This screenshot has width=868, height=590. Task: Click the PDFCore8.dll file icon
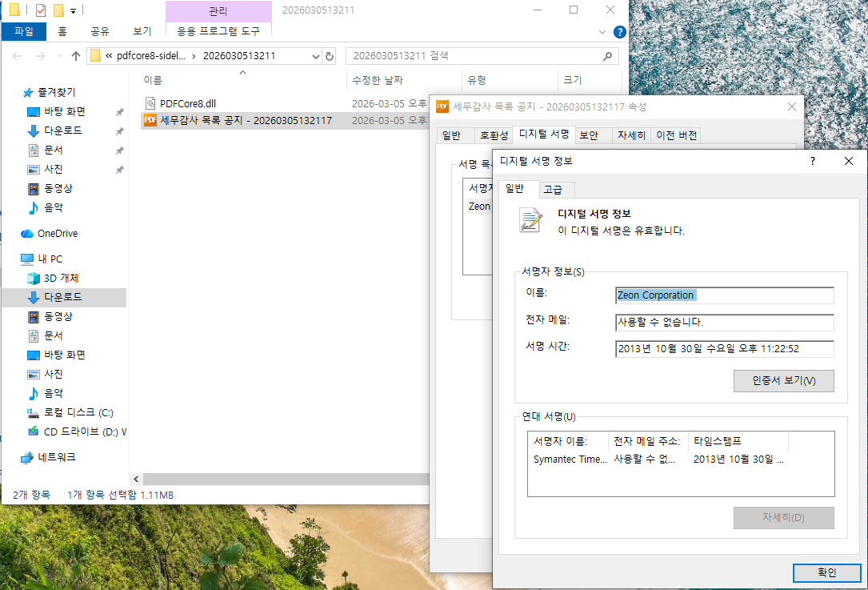pos(150,103)
